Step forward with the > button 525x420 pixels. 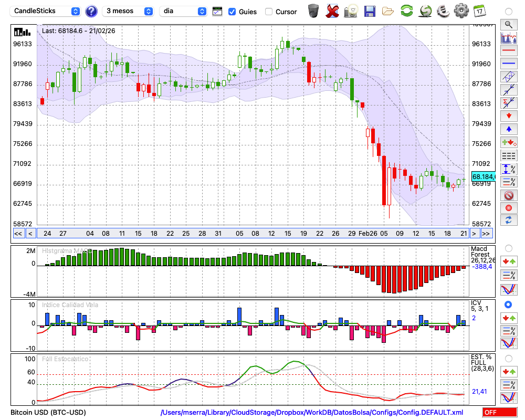[474, 234]
